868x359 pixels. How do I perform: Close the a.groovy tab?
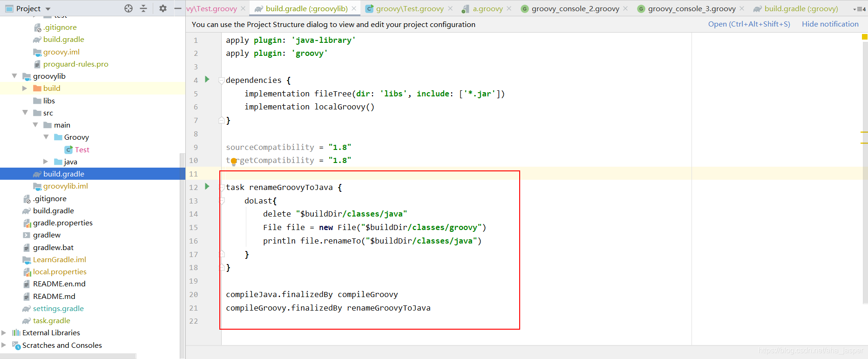509,8
